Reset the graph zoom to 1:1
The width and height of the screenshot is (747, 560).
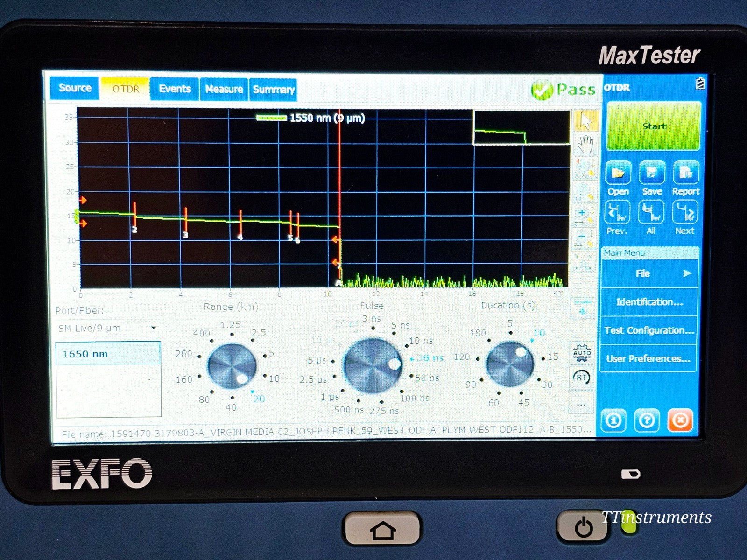tap(585, 192)
